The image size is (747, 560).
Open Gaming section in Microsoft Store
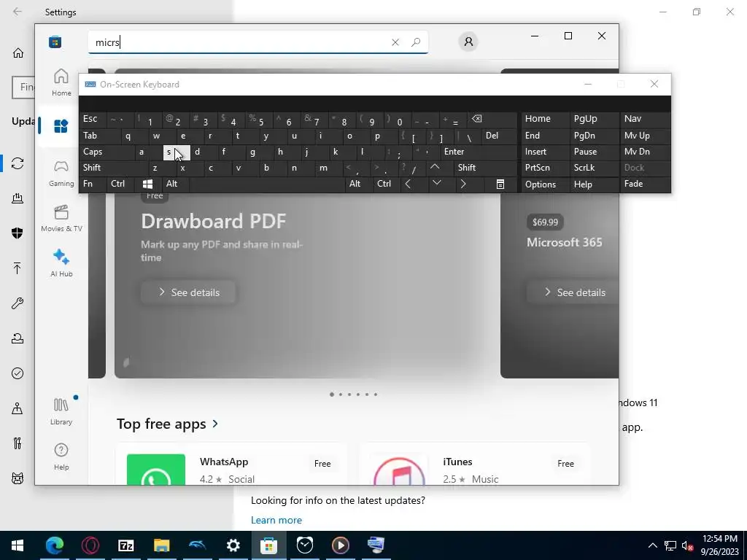pyautogui.click(x=61, y=173)
